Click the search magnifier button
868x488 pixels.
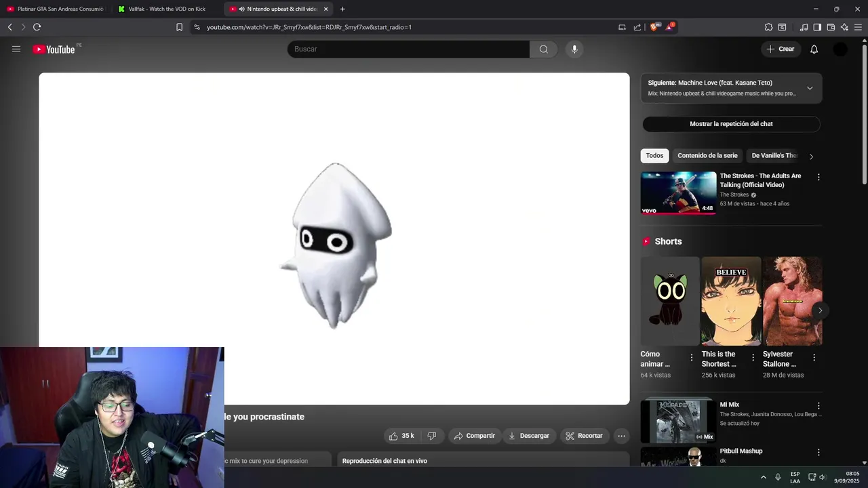tap(543, 49)
